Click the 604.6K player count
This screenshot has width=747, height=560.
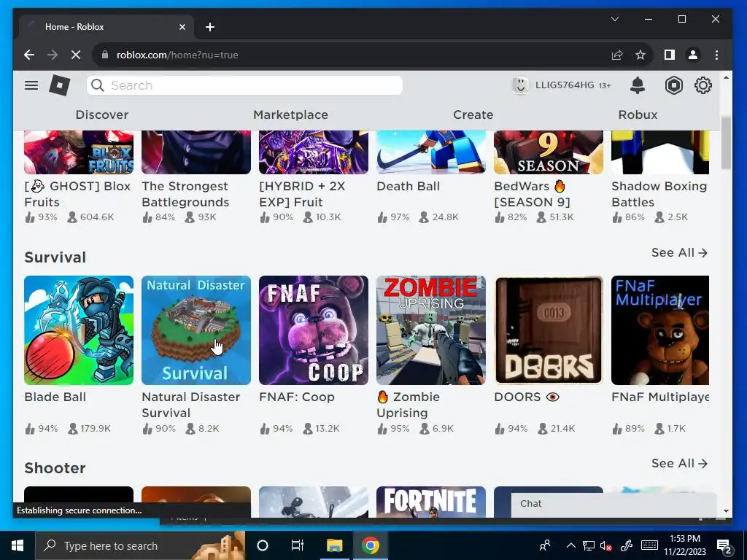97,217
